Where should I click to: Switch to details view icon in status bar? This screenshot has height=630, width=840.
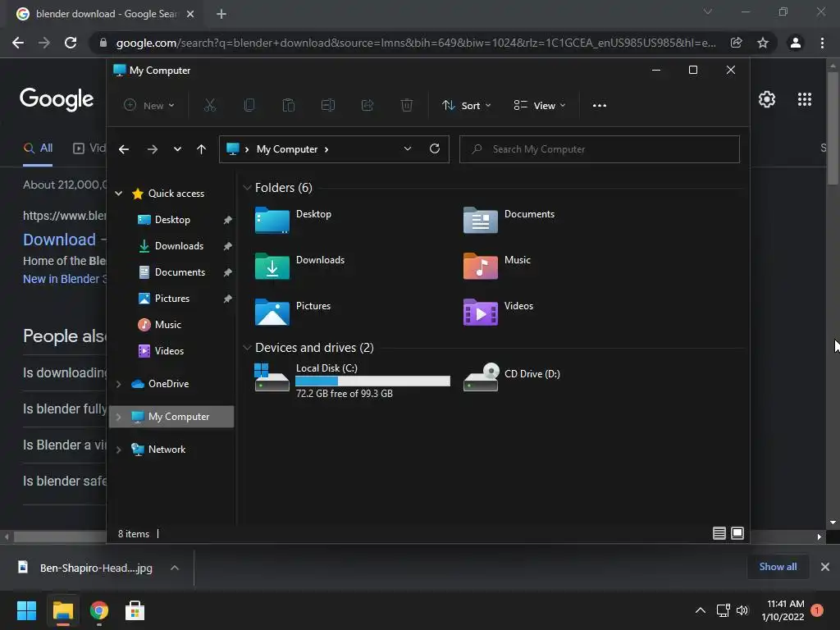(x=719, y=533)
